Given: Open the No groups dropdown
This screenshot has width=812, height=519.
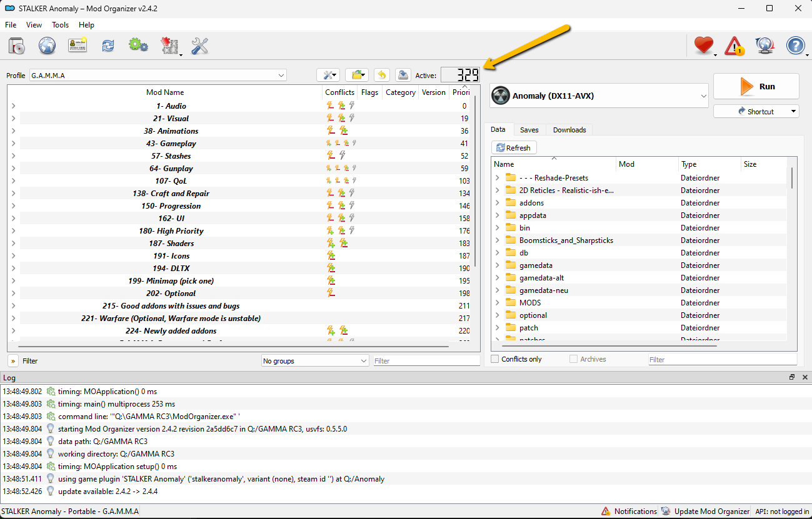Looking at the screenshot, I should pyautogui.click(x=316, y=361).
